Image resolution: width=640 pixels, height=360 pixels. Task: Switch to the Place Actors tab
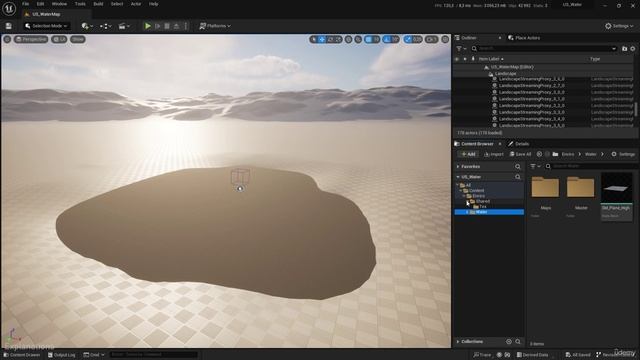pos(524,38)
